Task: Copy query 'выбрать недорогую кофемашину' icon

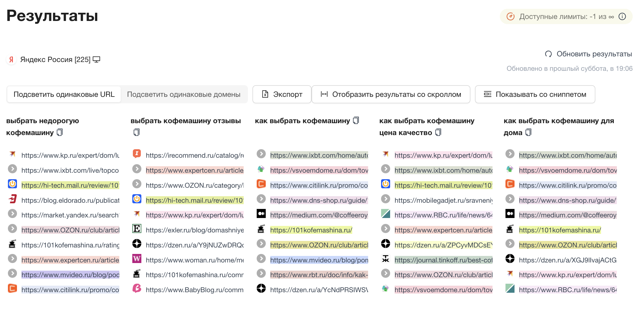Action: (60, 132)
